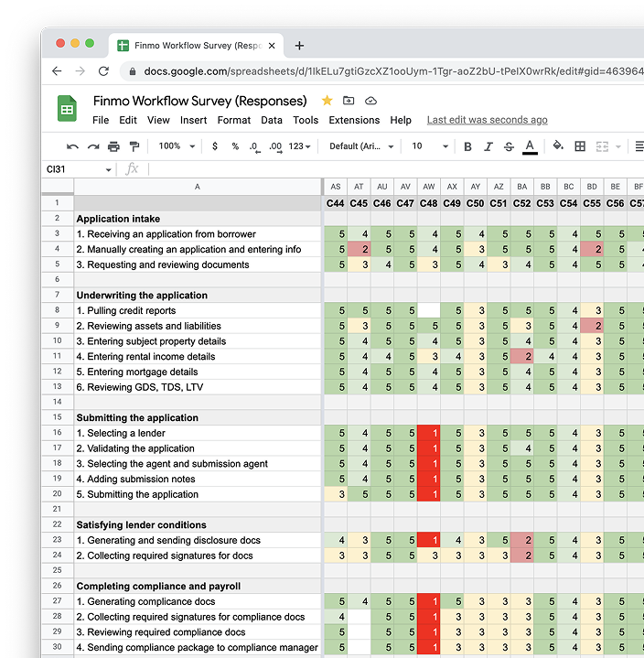Click the browser forward arrow
Screen dimensions: 644x658
[x=80, y=70]
